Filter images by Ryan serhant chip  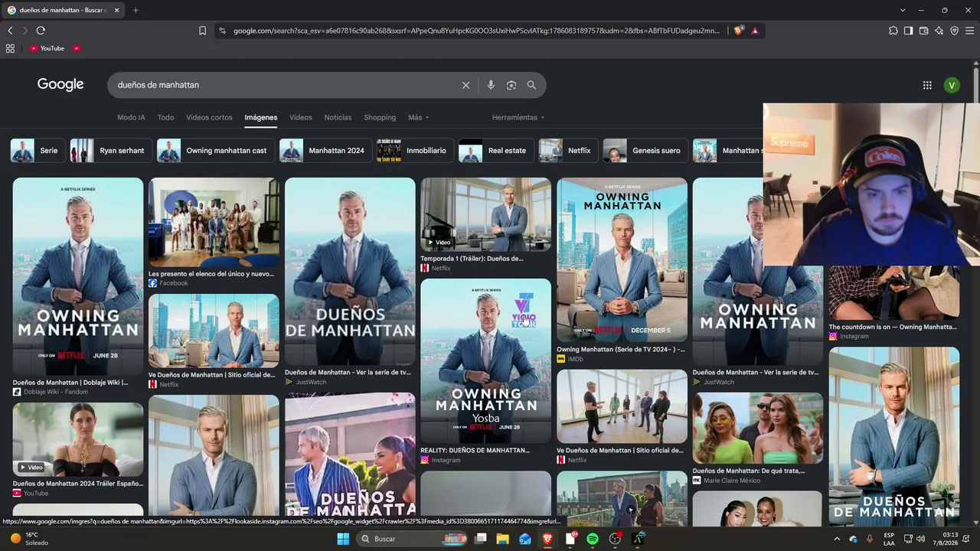coord(110,151)
